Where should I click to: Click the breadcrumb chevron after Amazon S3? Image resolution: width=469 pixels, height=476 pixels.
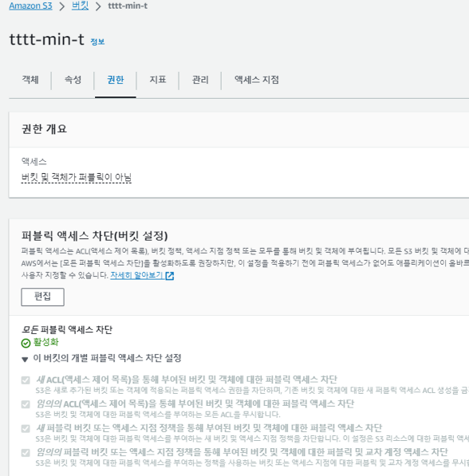[x=62, y=6]
